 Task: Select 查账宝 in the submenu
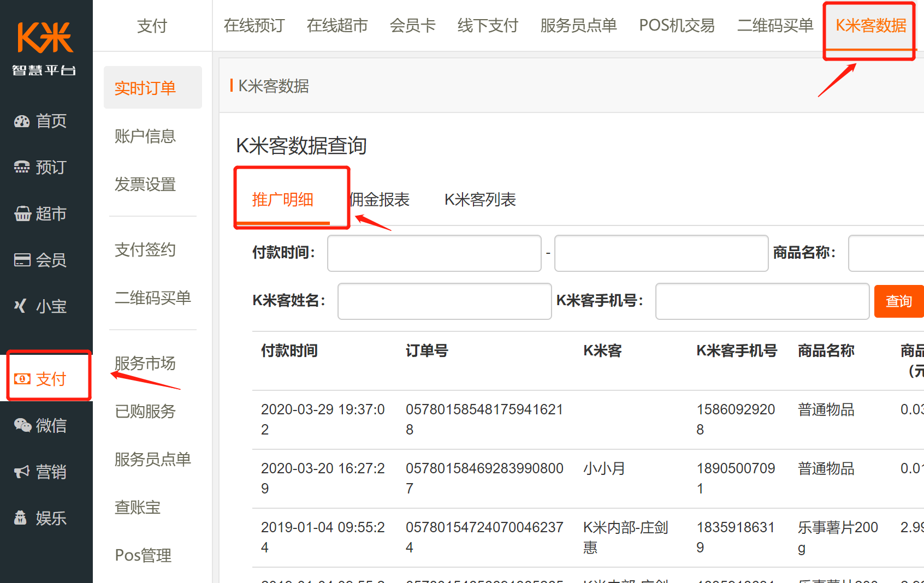137,507
